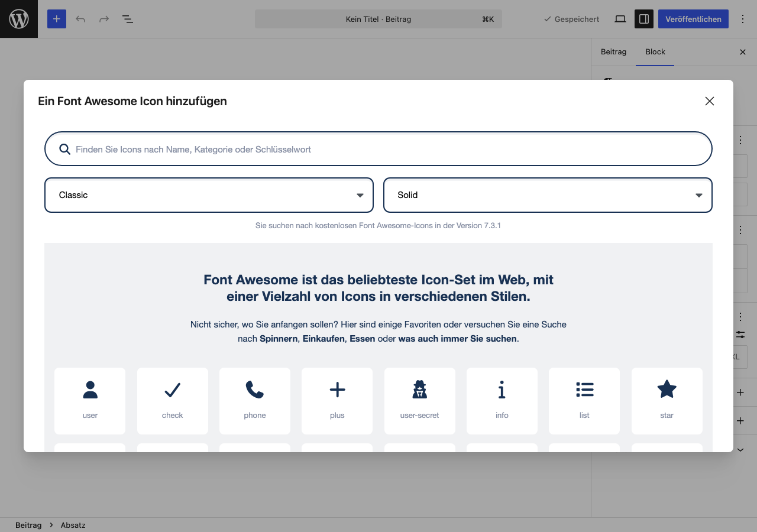Select the user icon card
The height and width of the screenshot is (532, 757).
[x=90, y=401]
